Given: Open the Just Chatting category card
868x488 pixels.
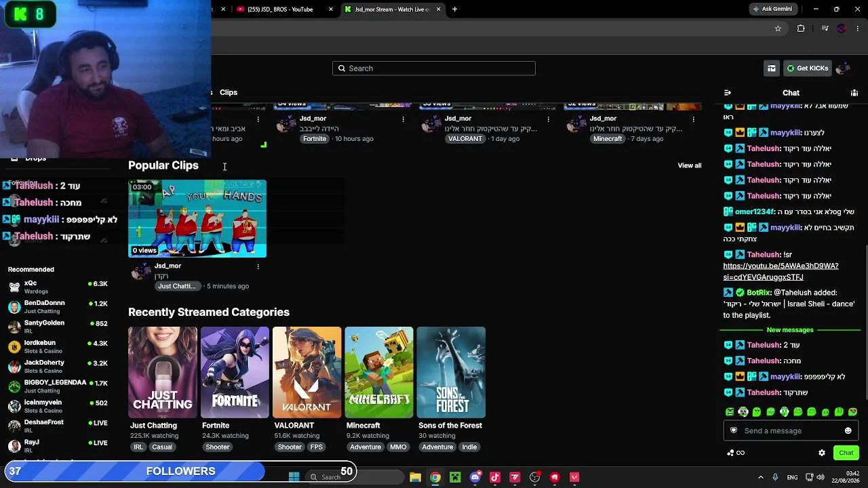Looking at the screenshot, I should 163,373.
